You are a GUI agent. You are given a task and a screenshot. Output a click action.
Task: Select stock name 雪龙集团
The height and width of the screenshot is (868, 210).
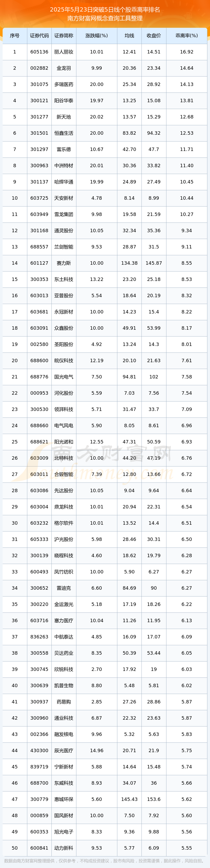tap(64, 214)
